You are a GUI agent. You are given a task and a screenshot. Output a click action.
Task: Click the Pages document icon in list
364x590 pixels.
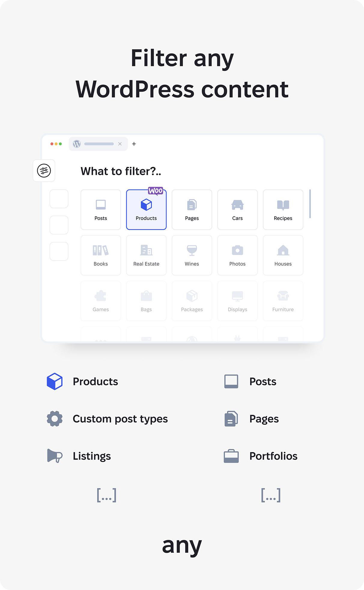231,419
